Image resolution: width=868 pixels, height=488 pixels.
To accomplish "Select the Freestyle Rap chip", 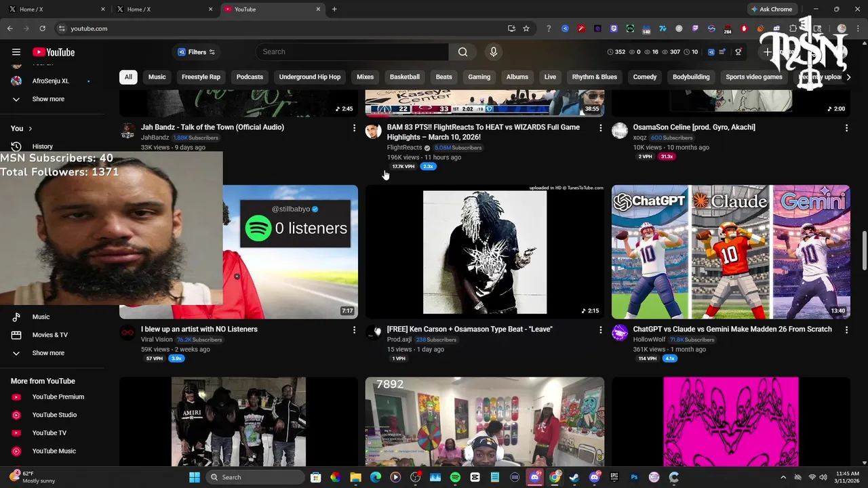I will pyautogui.click(x=201, y=77).
